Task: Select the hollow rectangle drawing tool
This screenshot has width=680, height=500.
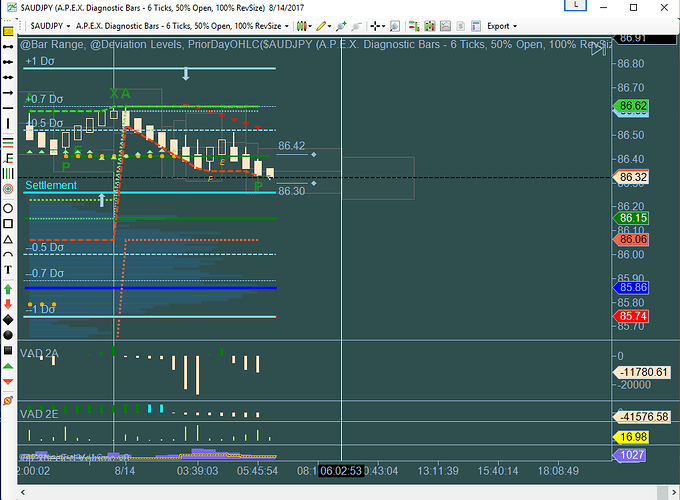Action: (x=8, y=223)
